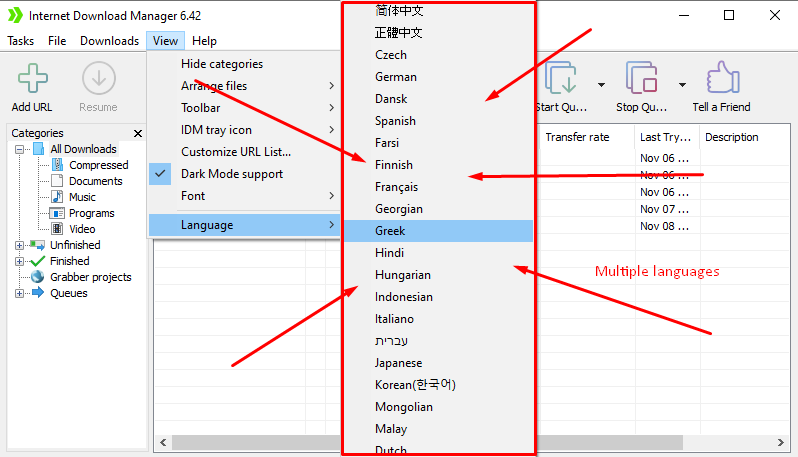Screen dimensions: 798x457
Task: Click the Stop Queue toolbar icon
Action: pyautogui.click(x=641, y=78)
